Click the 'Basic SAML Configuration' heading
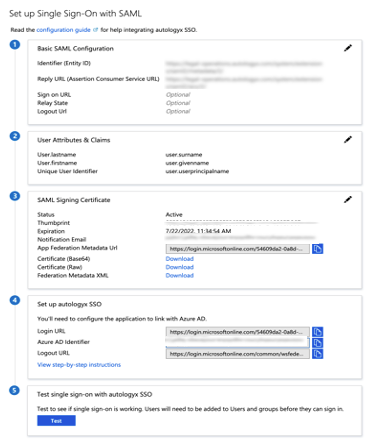This screenshot has height=441, width=369. coord(75,49)
